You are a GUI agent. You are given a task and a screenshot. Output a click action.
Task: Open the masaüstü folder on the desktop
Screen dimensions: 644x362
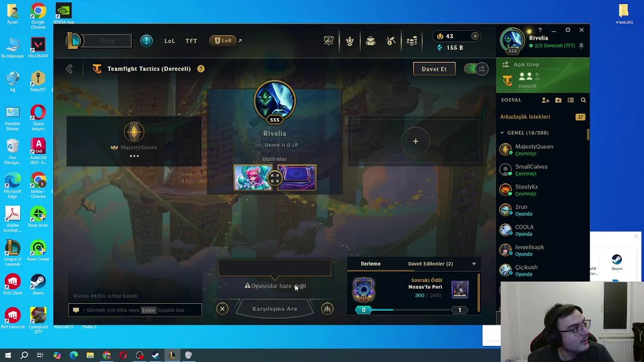point(624,14)
